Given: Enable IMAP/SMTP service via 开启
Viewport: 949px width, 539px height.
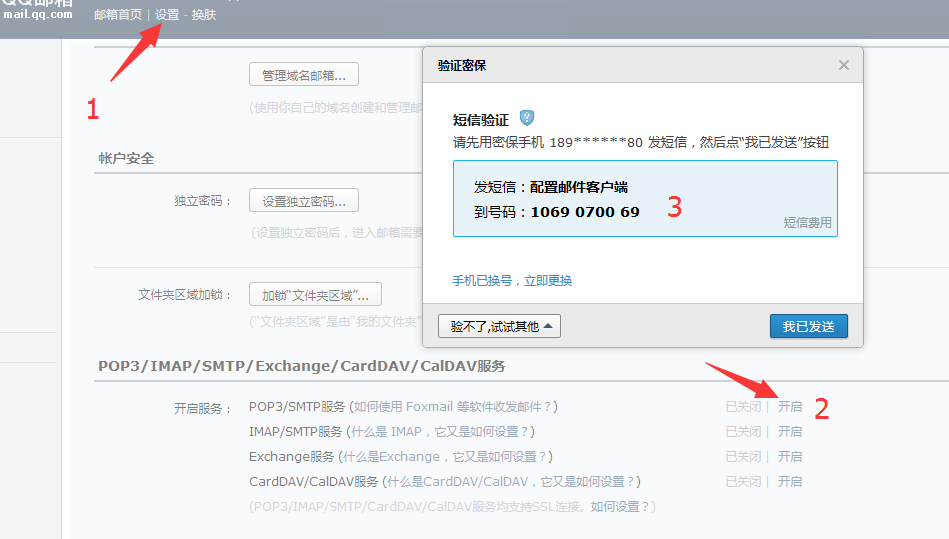Looking at the screenshot, I should 790,432.
